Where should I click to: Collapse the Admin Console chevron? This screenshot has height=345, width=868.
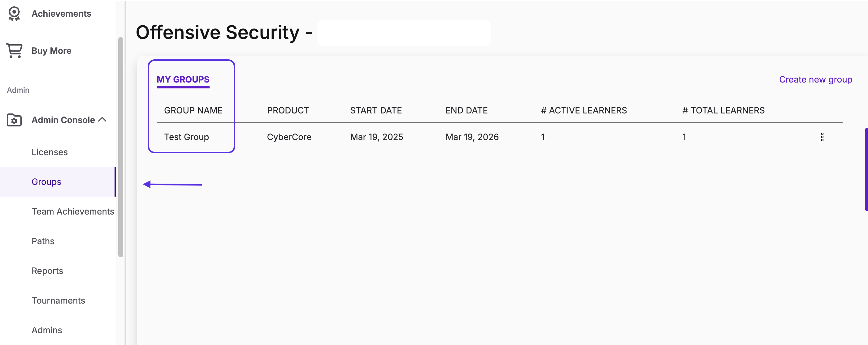point(102,120)
